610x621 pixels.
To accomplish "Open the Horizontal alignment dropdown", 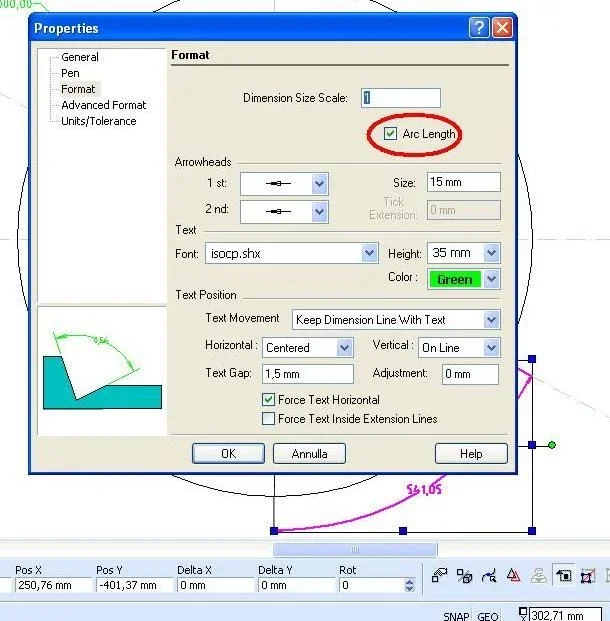I will click(344, 348).
